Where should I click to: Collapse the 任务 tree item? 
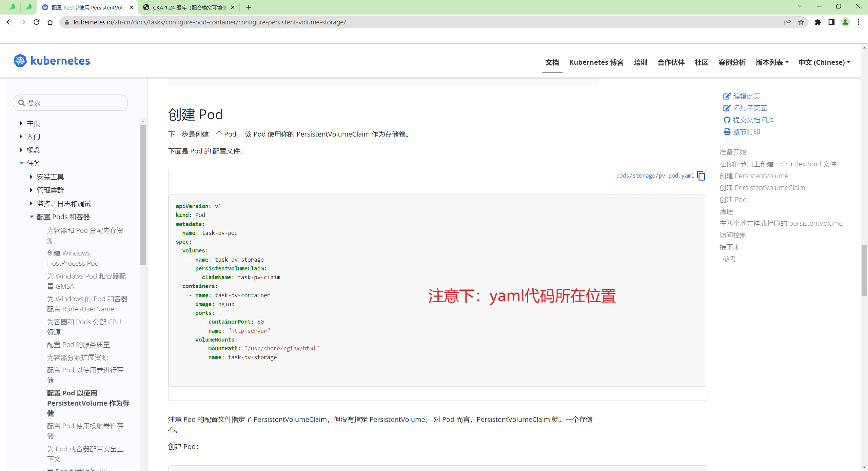point(21,163)
